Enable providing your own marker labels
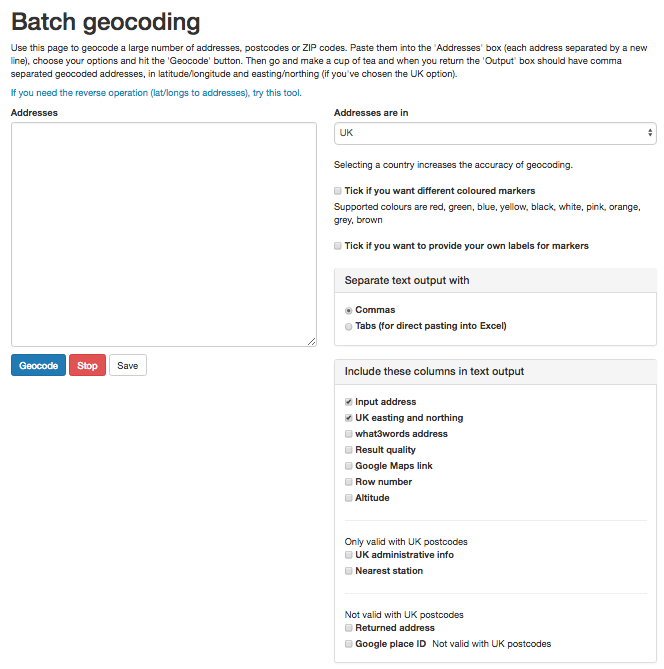The width and height of the screenshot is (664, 669). click(x=338, y=246)
